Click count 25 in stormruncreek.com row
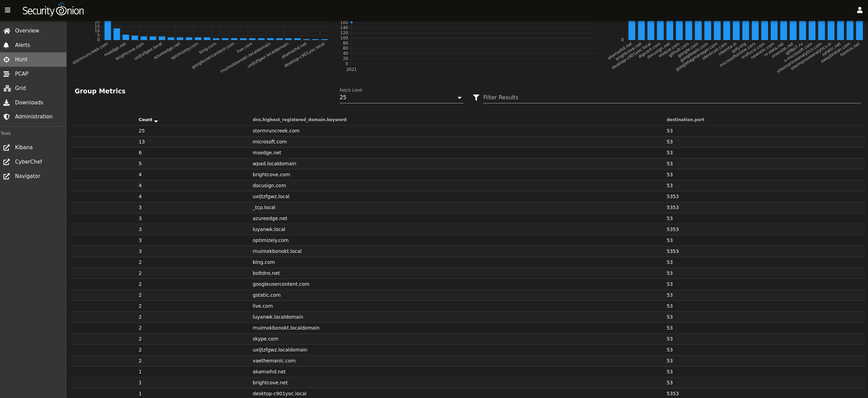This screenshot has width=868, height=398. click(141, 131)
